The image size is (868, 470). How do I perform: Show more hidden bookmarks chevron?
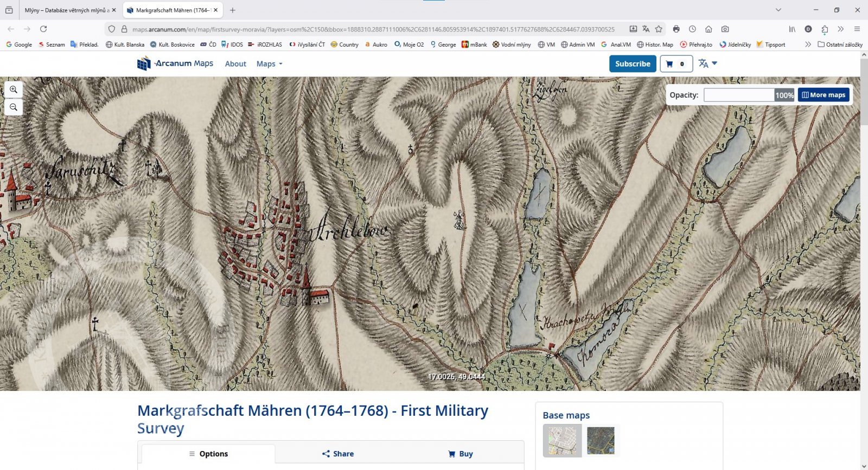pyautogui.click(x=808, y=44)
